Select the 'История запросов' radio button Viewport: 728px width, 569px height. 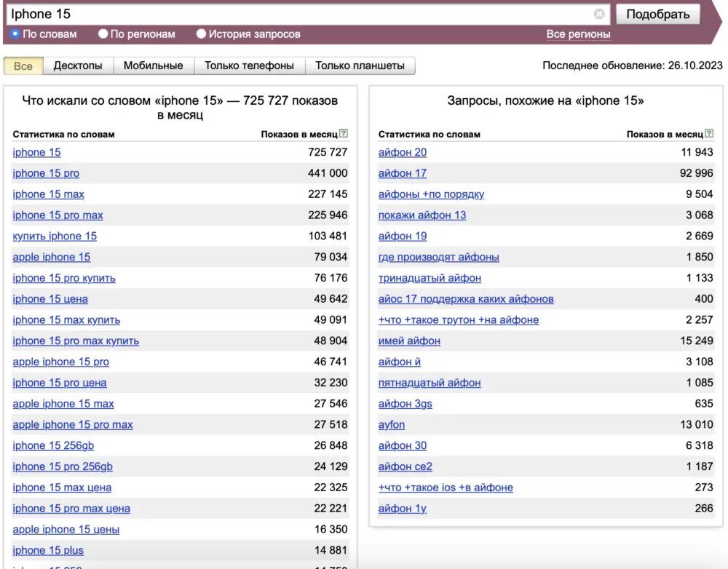pyautogui.click(x=201, y=33)
